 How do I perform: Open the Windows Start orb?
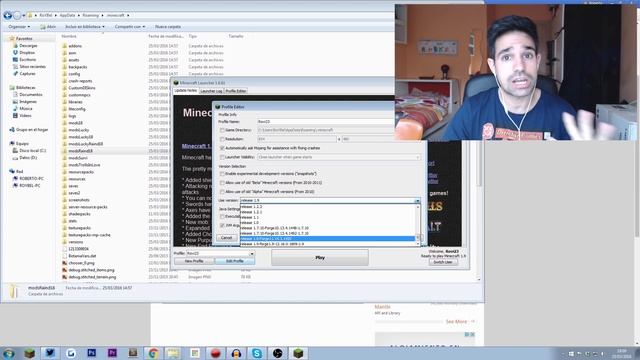tap(9, 353)
